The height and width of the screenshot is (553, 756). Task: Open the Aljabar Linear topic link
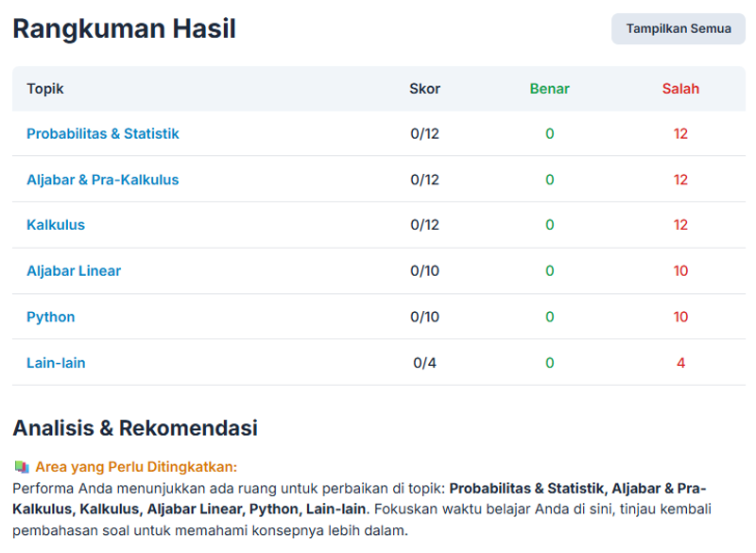click(74, 271)
